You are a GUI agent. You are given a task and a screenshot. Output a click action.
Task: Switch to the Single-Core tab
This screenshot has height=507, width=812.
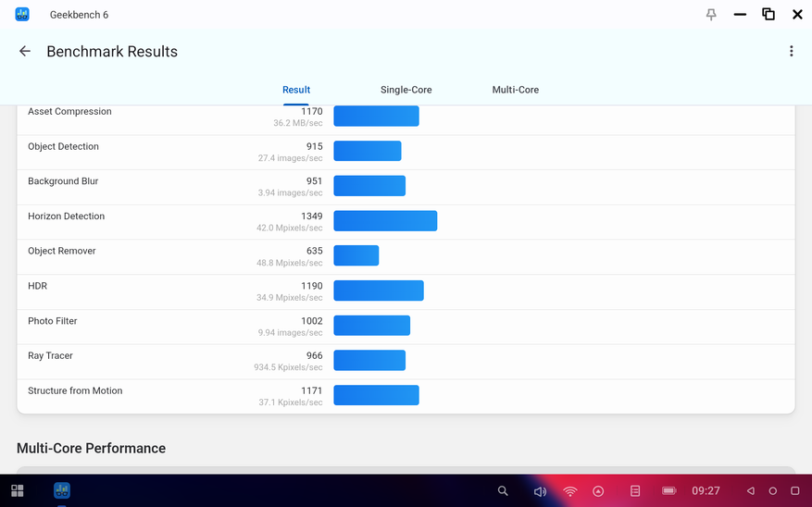(406, 90)
